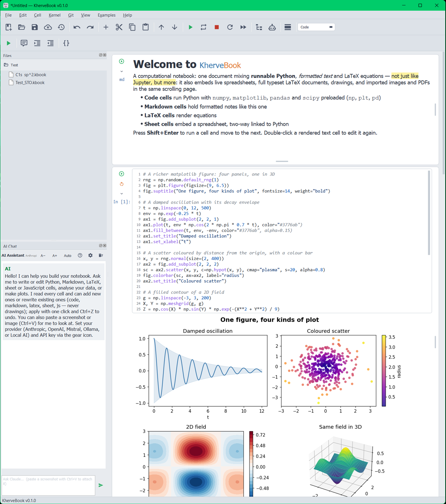Open the File menu

(x=8, y=15)
